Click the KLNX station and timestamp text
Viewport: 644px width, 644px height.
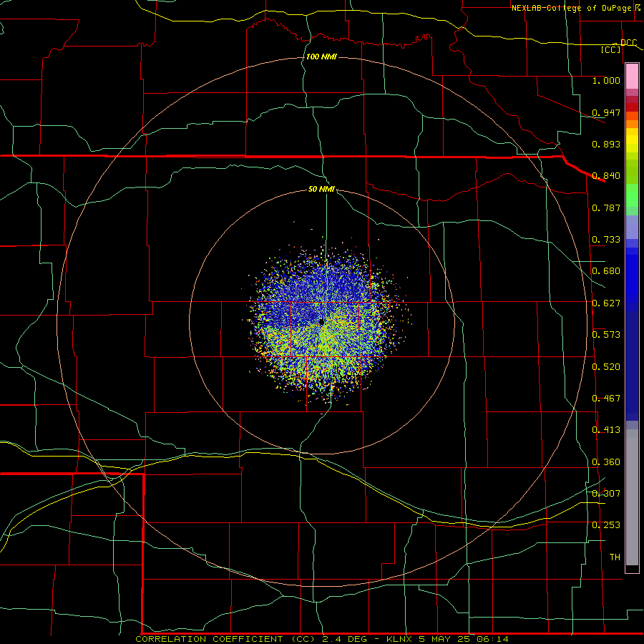click(447, 639)
